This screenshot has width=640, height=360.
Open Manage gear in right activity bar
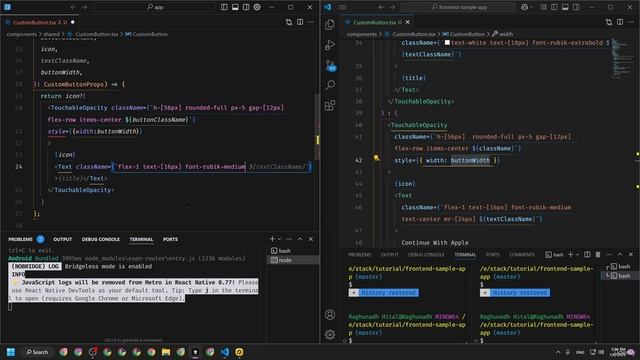click(330, 335)
